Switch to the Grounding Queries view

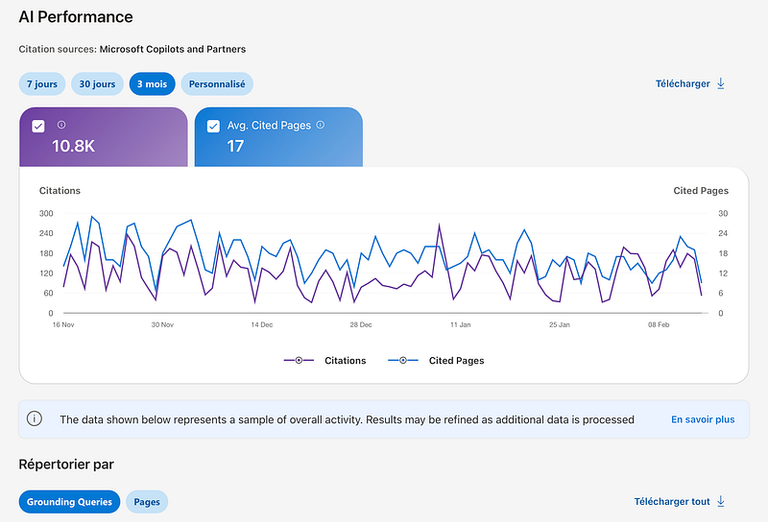70,502
